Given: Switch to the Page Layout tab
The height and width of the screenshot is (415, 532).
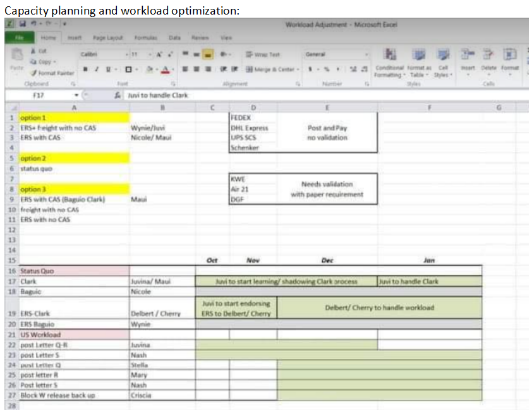Looking at the screenshot, I should click(x=108, y=38).
